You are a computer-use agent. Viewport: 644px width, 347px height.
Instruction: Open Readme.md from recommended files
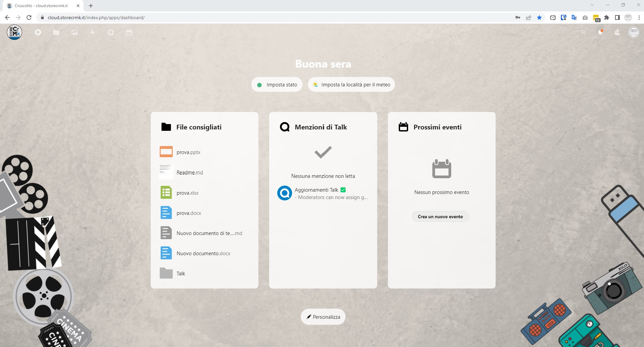point(189,172)
